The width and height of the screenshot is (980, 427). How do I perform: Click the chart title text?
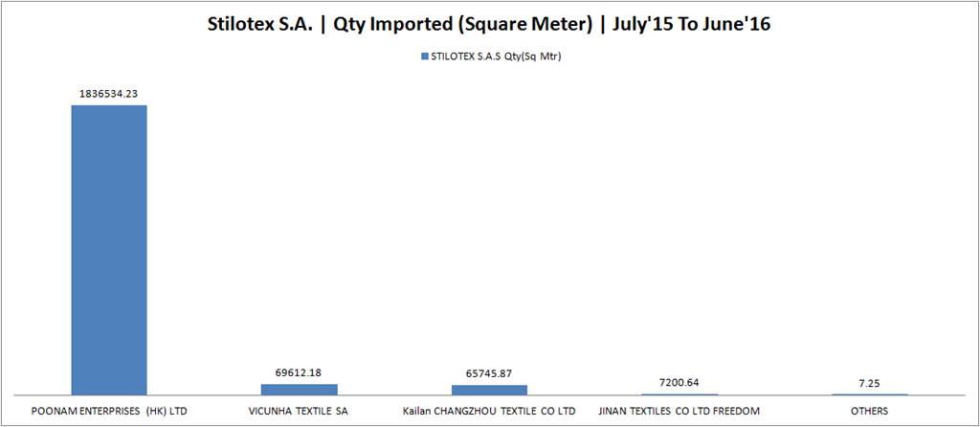tap(489, 24)
